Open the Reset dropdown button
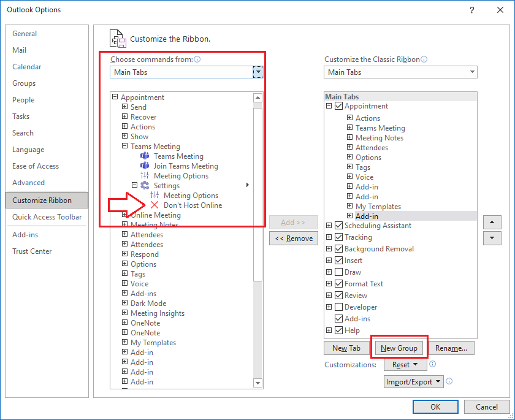Image resolution: width=515 pixels, height=420 pixels. [405, 364]
